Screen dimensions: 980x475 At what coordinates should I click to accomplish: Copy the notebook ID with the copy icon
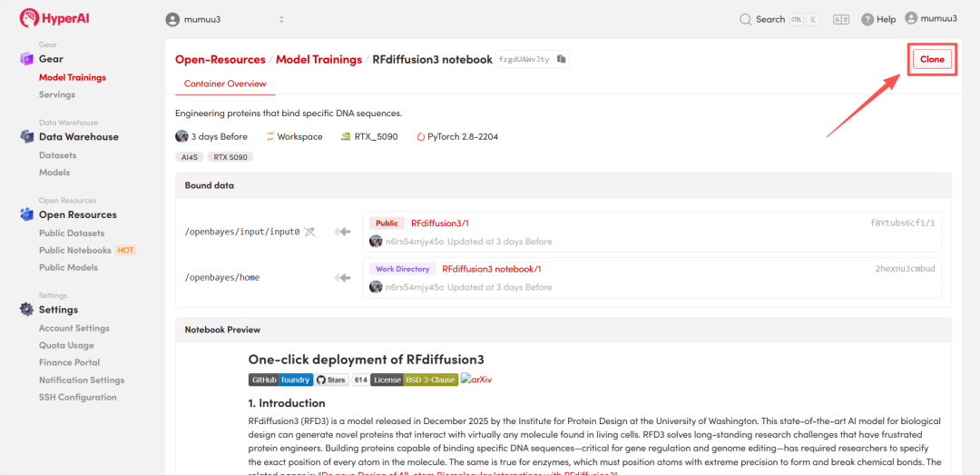coord(562,59)
